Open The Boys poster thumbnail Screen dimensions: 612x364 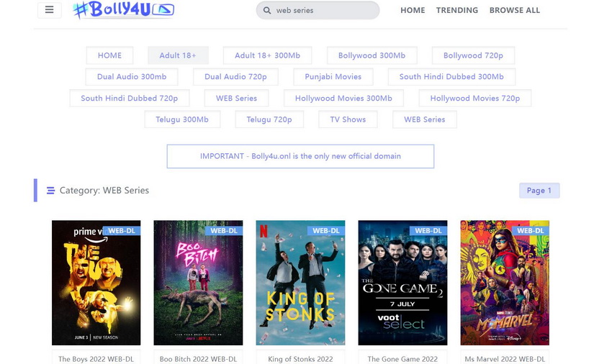pyautogui.click(x=96, y=283)
